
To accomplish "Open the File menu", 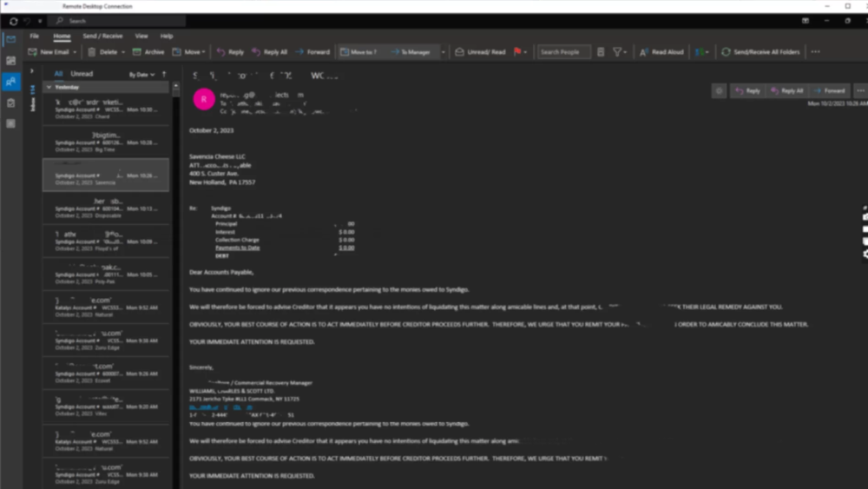I will [x=35, y=36].
